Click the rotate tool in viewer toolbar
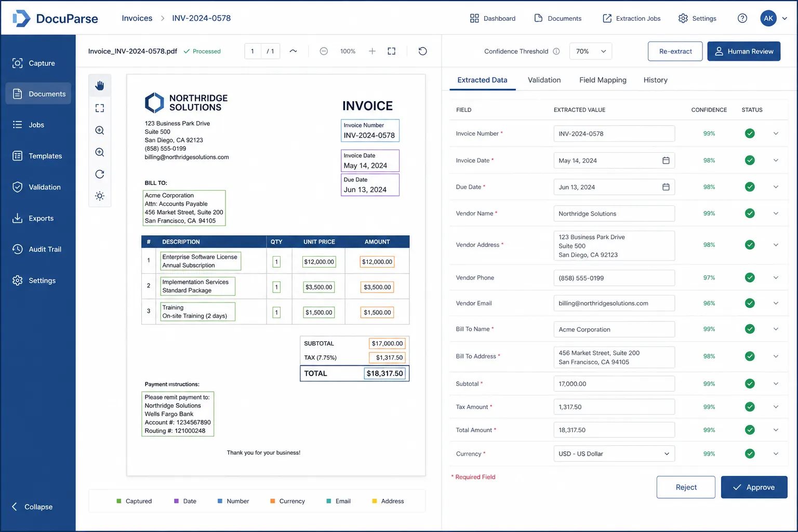The height and width of the screenshot is (532, 798). tap(100, 174)
